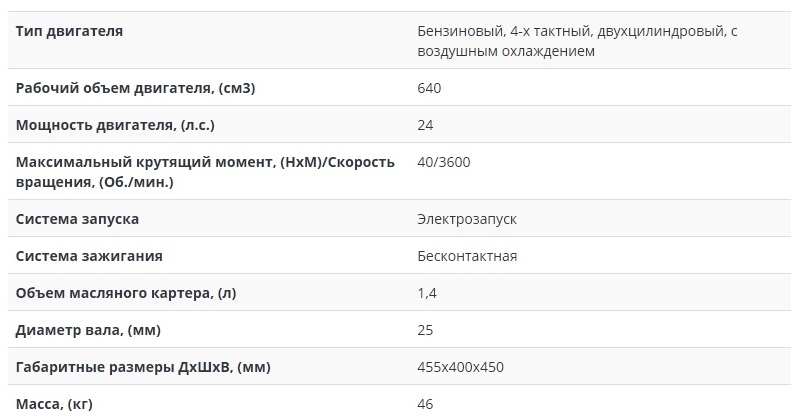Click the 'Электрозапуск' value
The width and height of the screenshot is (798, 416).
pyautogui.click(x=467, y=219)
